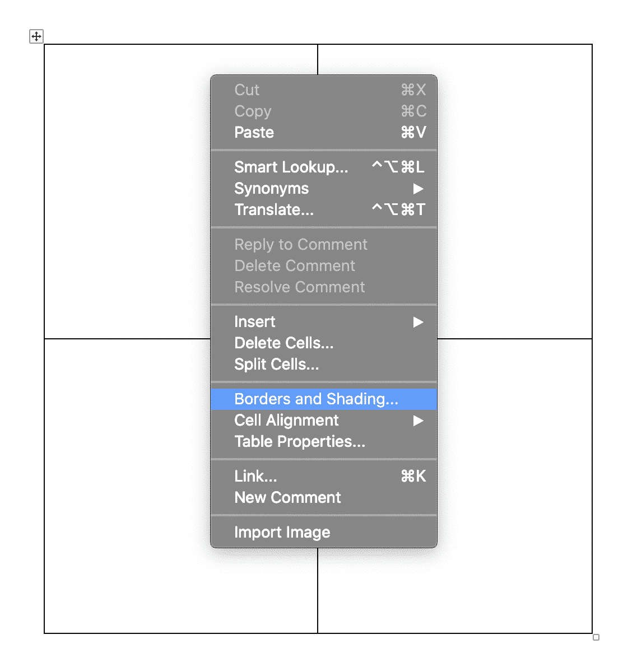This screenshot has width=623, height=672.
Task: Select Borders and Shading from the menu
Action: (x=315, y=399)
